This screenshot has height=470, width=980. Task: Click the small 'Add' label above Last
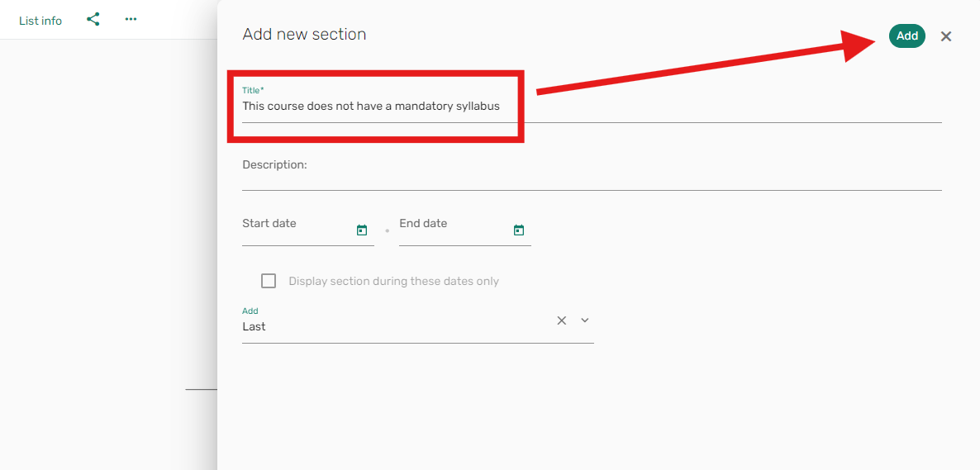(250, 311)
